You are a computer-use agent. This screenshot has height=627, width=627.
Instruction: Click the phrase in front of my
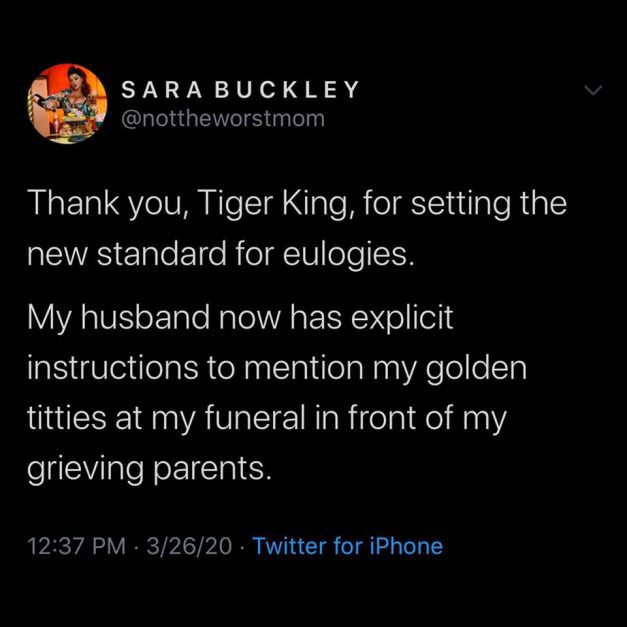(411, 418)
